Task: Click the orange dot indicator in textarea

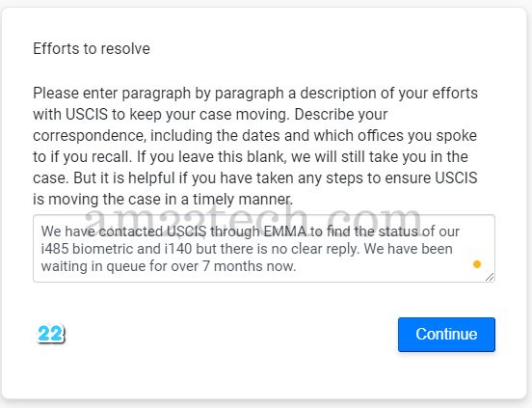Action: click(477, 264)
